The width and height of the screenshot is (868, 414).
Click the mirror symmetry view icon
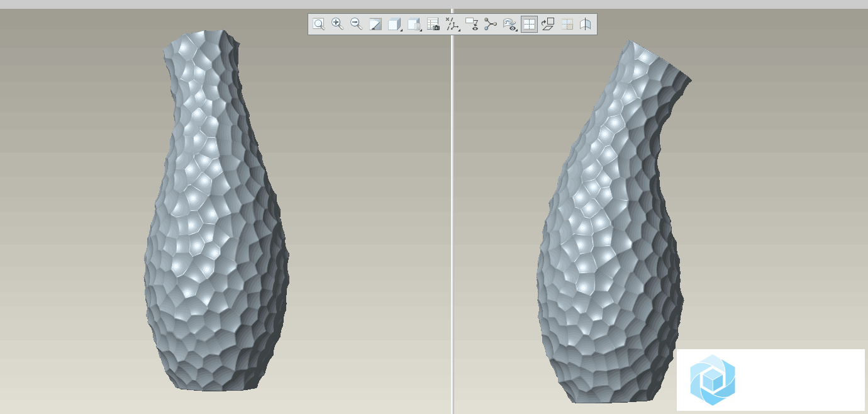[x=586, y=25]
